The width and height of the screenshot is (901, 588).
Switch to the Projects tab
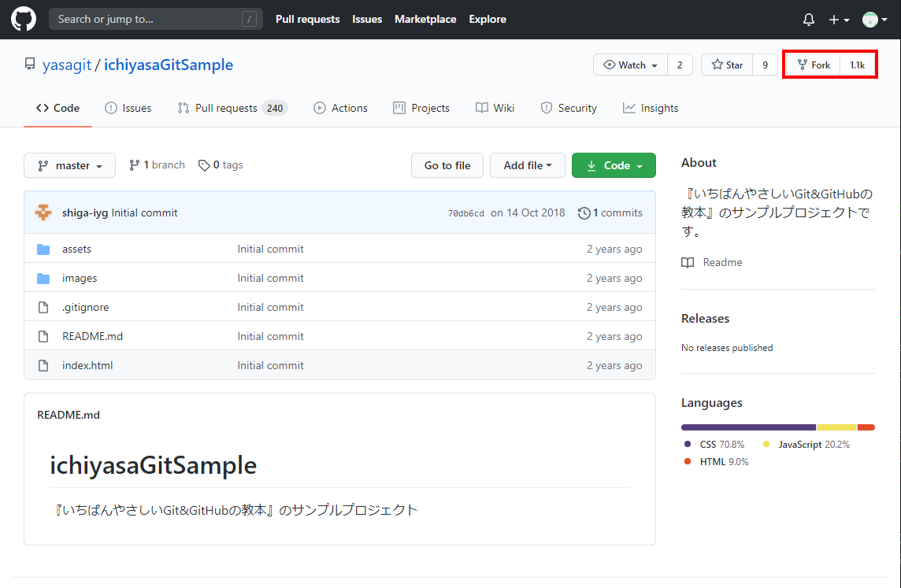(421, 108)
